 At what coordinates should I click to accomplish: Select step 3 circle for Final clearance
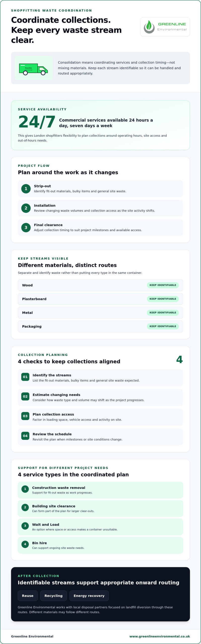click(x=26, y=227)
